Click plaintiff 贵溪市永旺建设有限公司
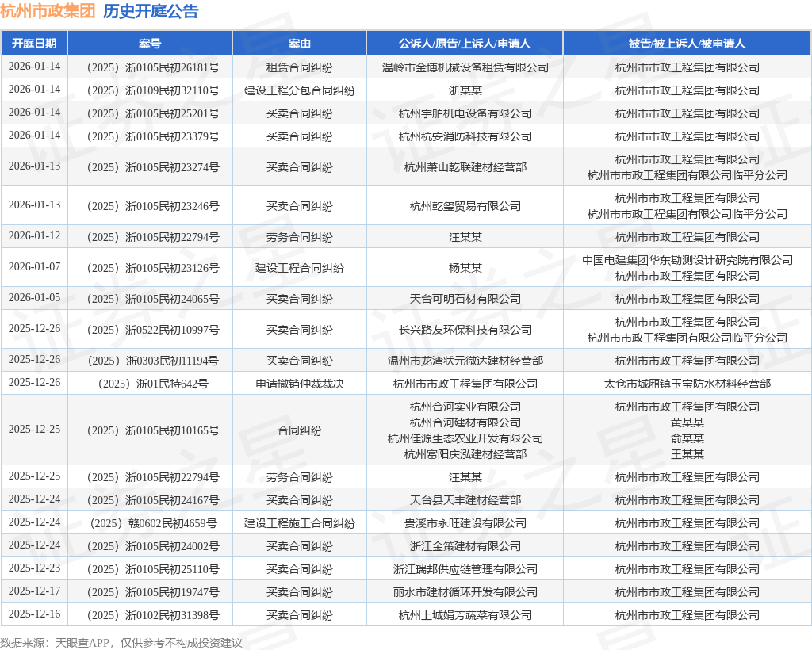This screenshot has width=812, height=650. [465, 523]
